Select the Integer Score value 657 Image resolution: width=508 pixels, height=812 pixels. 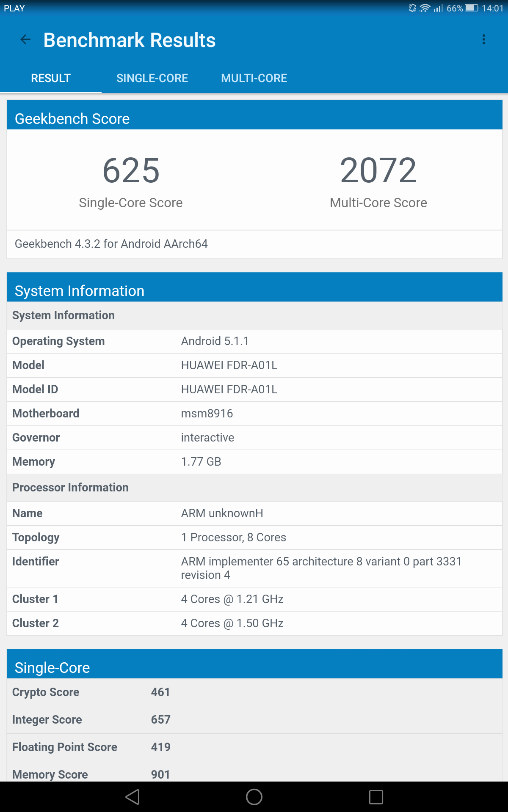pyautogui.click(x=161, y=720)
